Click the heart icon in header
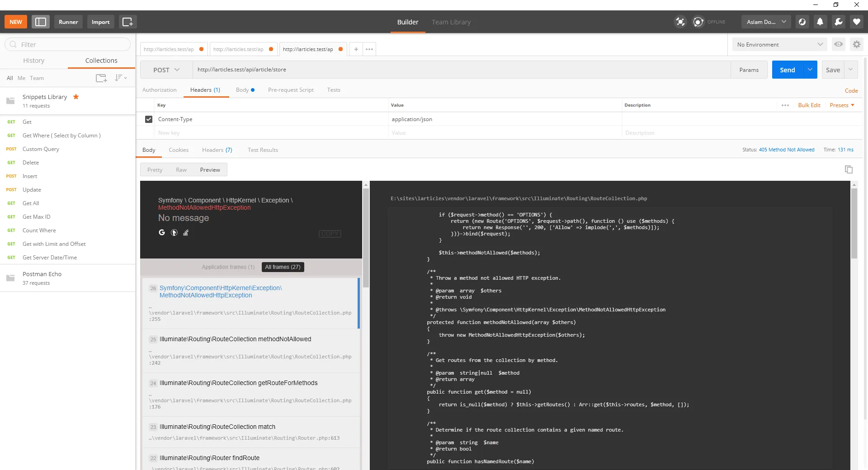This screenshot has width=868, height=470. pos(857,22)
